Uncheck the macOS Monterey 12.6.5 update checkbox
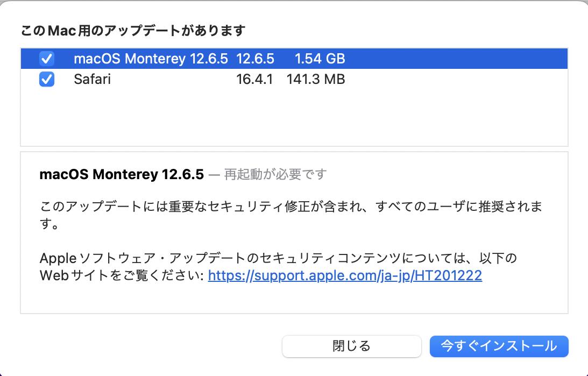588x376 pixels. point(47,59)
